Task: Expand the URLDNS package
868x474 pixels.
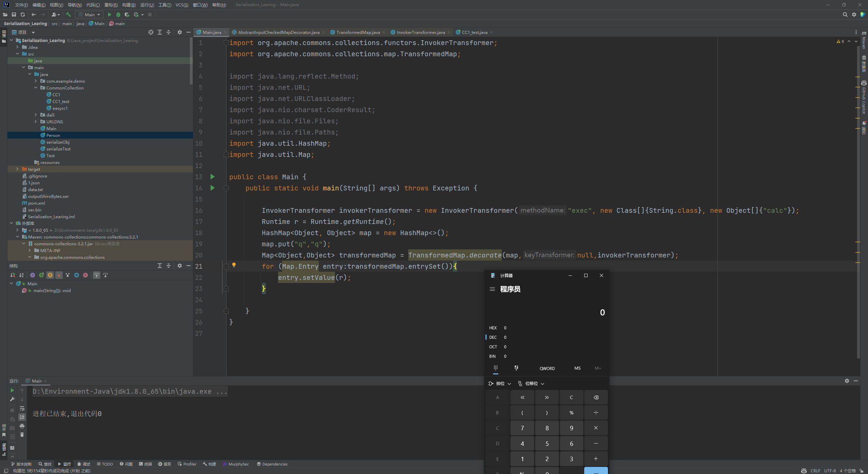Action: click(36, 122)
